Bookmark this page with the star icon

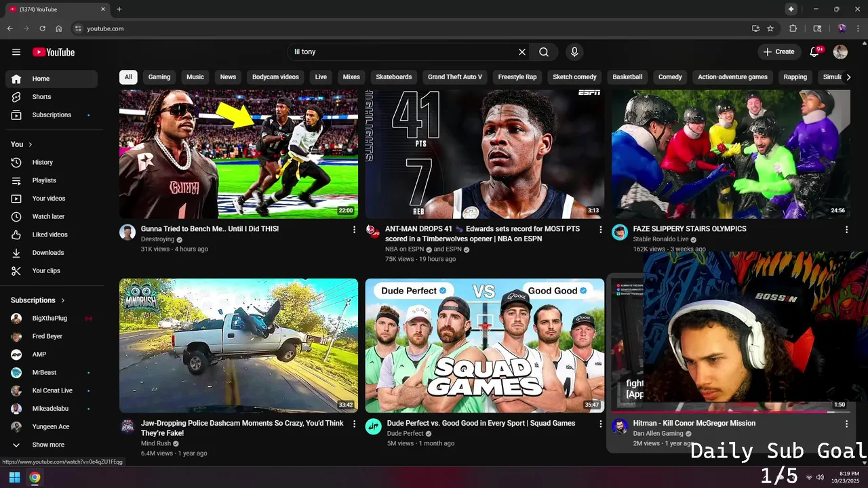pyautogui.click(x=770, y=28)
